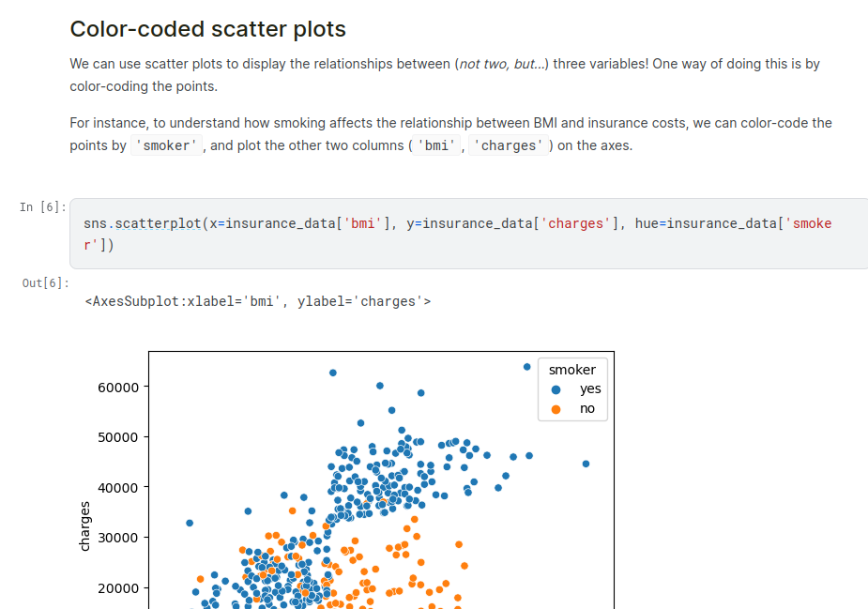Image resolution: width=868 pixels, height=609 pixels.
Task: Click the 'smoker' legend title
Action: 572,370
